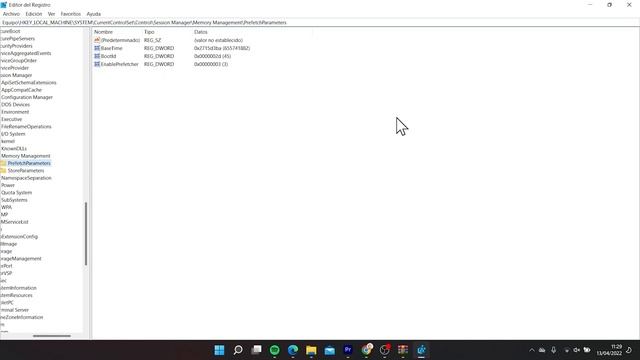
Task: Open taskbar Search
Action: [x=238, y=350]
